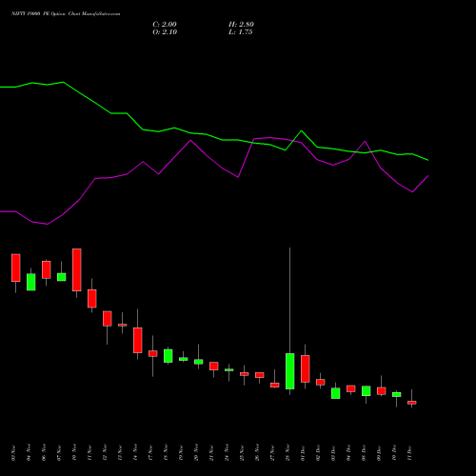
Task: Click the red candle for 01 Dec
Action: [306, 368]
